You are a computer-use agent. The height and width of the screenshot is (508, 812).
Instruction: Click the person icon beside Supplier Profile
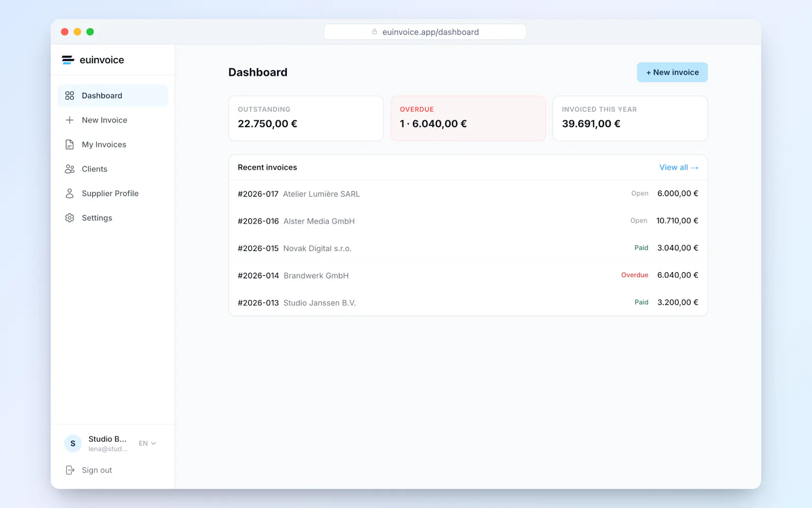coord(70,193)
